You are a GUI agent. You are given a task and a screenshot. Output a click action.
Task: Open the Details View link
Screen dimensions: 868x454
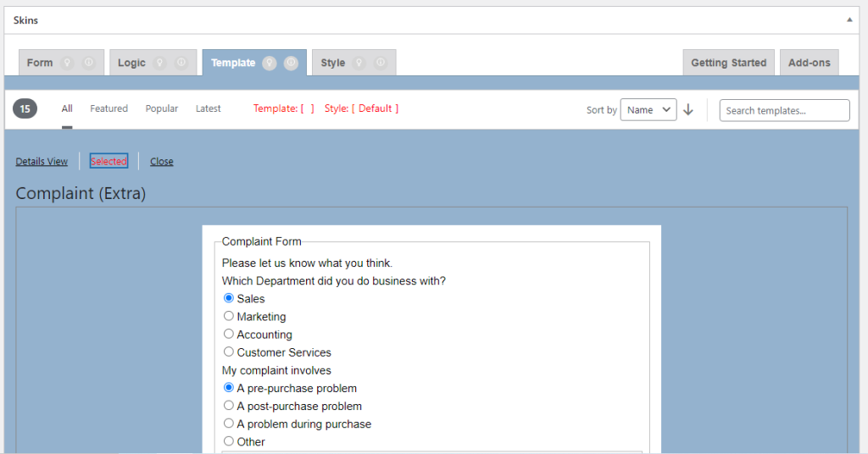42,162
